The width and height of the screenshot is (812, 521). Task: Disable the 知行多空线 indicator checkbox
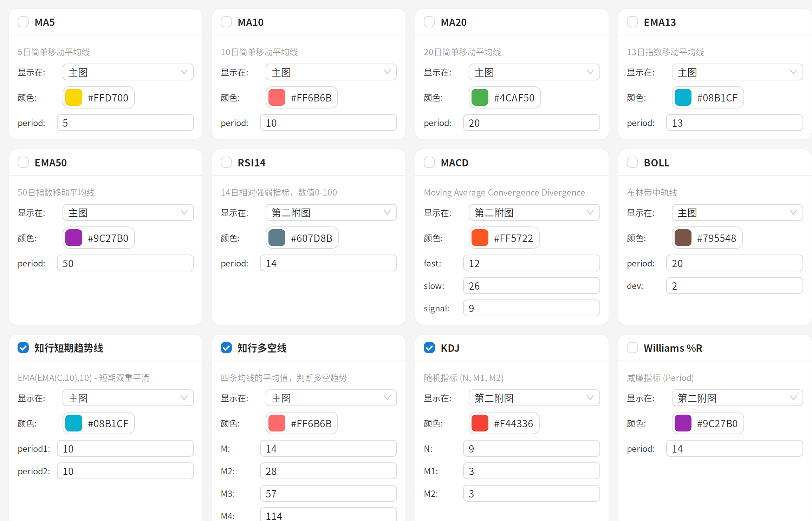pos(226,348)
